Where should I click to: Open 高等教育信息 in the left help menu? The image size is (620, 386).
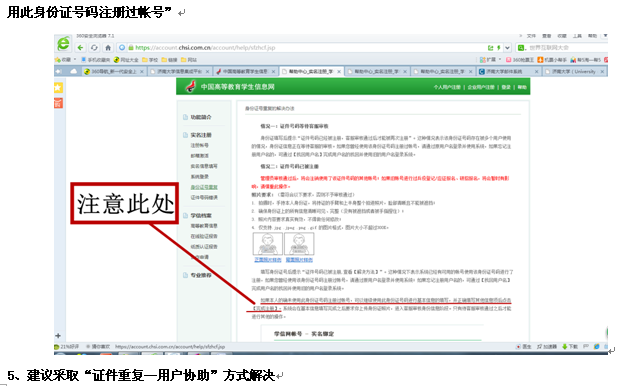[x=204, y=226]
